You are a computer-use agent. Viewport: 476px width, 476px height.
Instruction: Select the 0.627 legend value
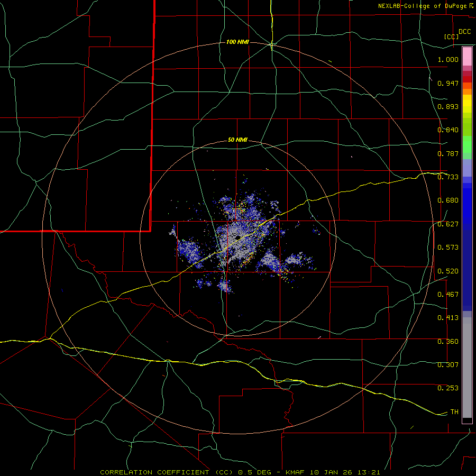(448, 224)
